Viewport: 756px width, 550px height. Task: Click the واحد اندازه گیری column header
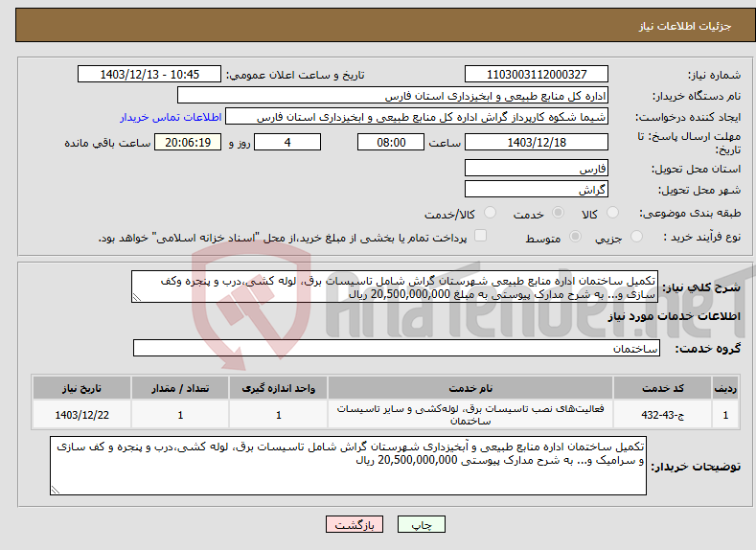click(x=278, y=388)
